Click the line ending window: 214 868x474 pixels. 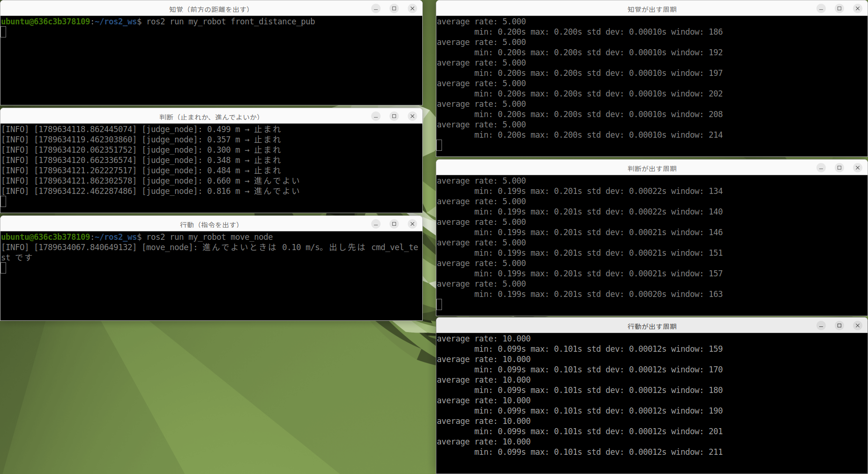[599, 135]
